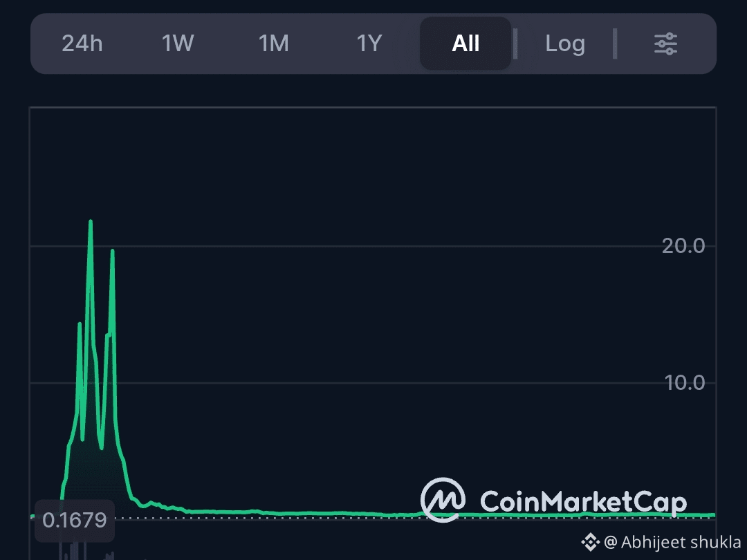Image resolution: width=747 pixels, height=560 pixels.
Task: Click the CoinMarketCap logo icon
Action: (443, 500)
